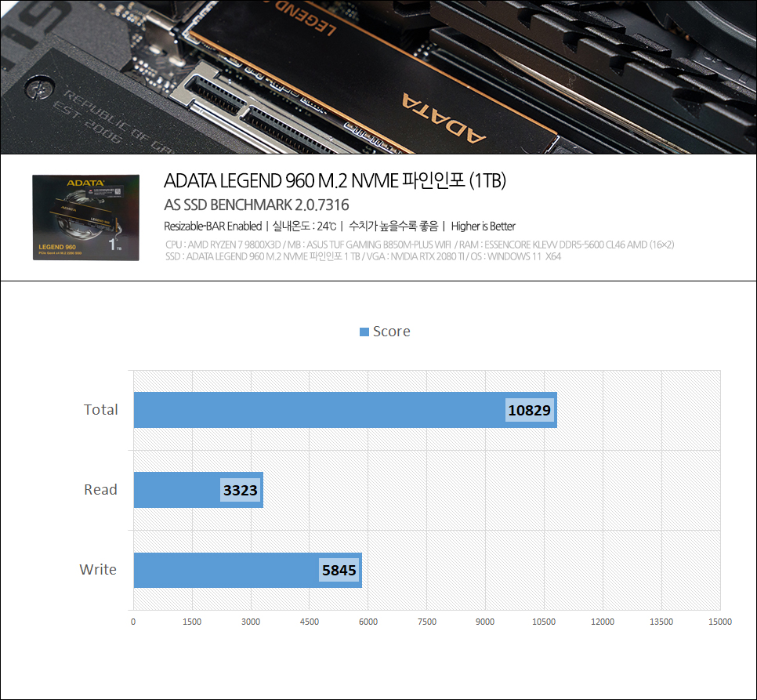This screenshot has width=757, height=700.
Task: Click the 15000 value on horizontal axis
Action: pos(719,622)
